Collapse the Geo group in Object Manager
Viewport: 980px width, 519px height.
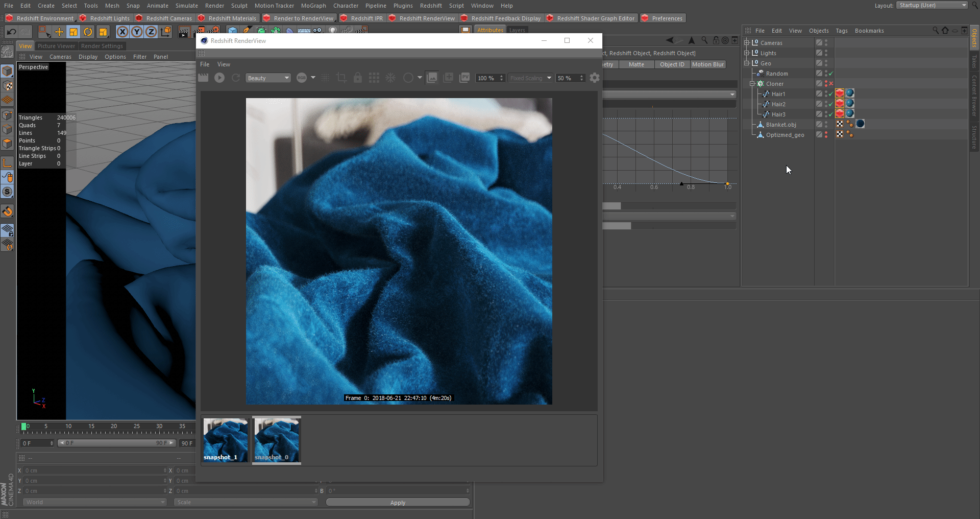(x=747, y=63)
